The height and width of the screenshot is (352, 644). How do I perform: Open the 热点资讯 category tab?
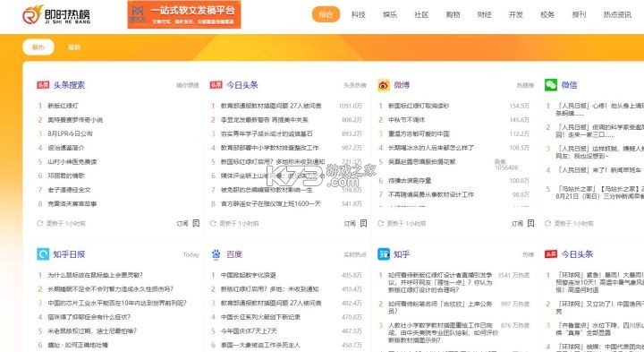click(x=617, y=15)
